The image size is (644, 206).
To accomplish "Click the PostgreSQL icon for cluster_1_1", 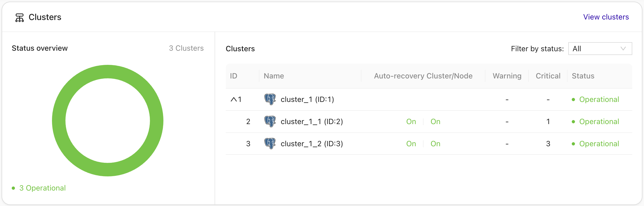I will (270, 121).
